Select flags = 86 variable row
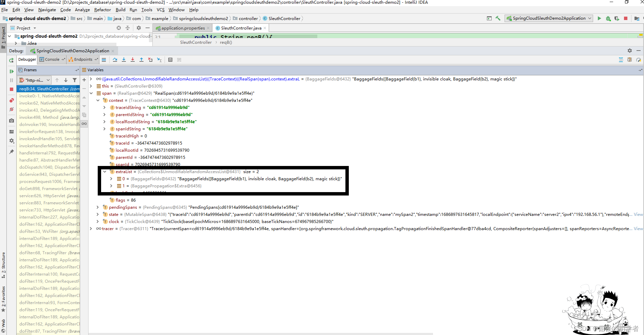 [123, 200]
